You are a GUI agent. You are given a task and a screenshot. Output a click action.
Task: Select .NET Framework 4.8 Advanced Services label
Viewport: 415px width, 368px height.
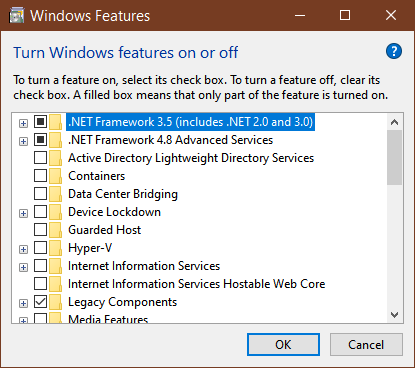pos(170,140)
